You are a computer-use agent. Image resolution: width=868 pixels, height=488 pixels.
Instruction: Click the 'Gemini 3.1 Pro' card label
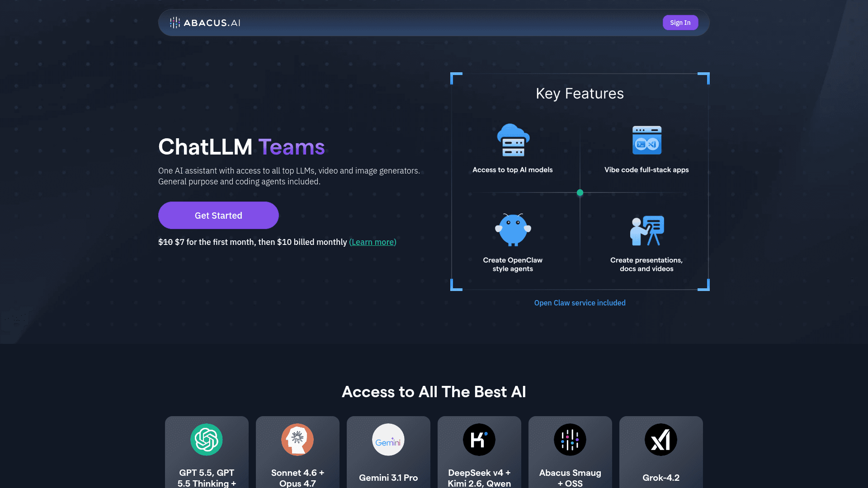388,478
